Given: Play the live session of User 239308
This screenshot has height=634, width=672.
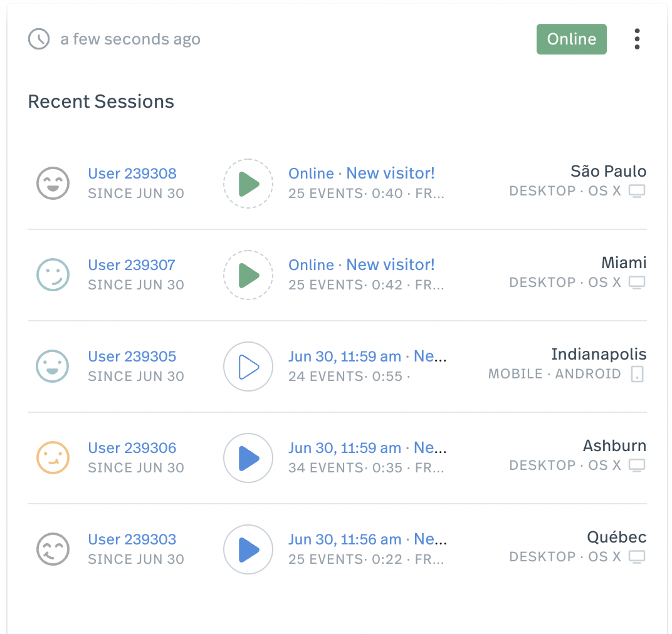Looking at the screenshot, I should click(248, 184).
